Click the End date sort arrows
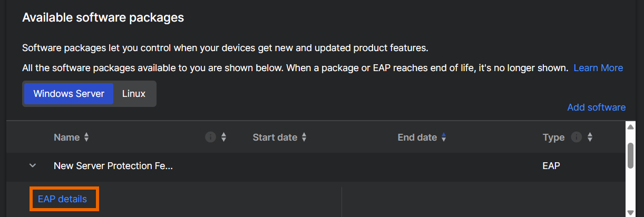The image size is (644, 217). pyautogui.click(x=444, y=137)
